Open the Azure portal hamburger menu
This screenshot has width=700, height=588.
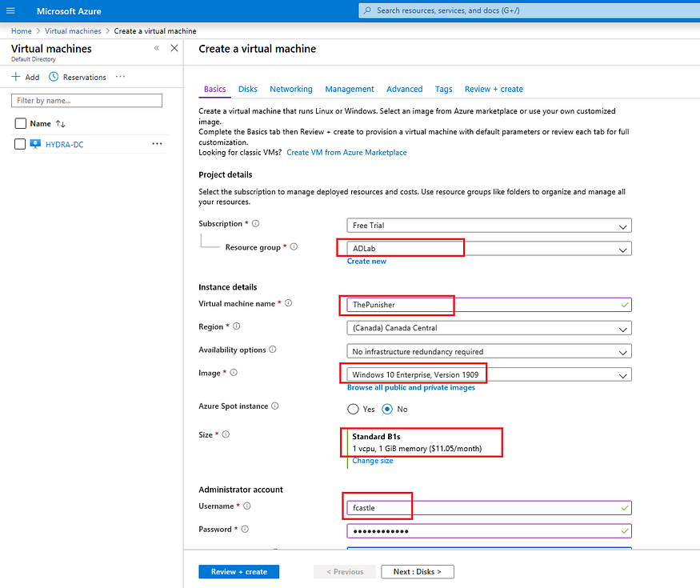click(x=10, y=10)
